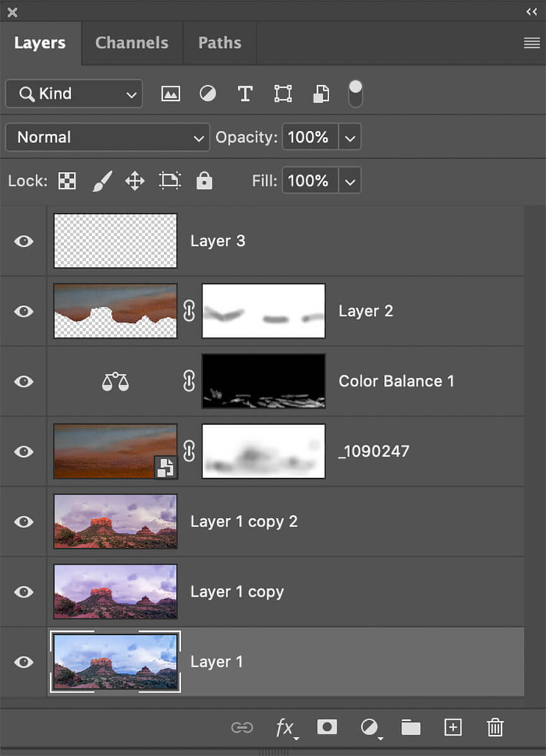Delete layer using trash icon
Viewport: 546px width, 756px height.
click(x=495, y=727)
